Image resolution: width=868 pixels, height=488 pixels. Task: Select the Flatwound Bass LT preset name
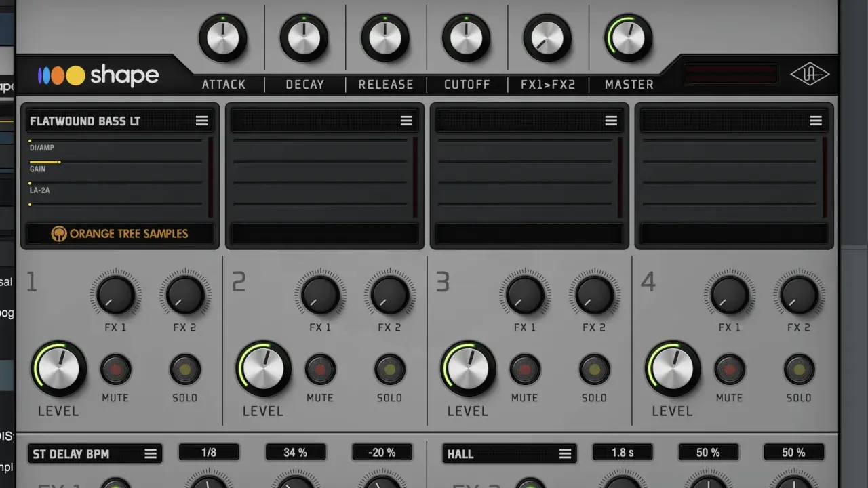click(x=85, y=121)
